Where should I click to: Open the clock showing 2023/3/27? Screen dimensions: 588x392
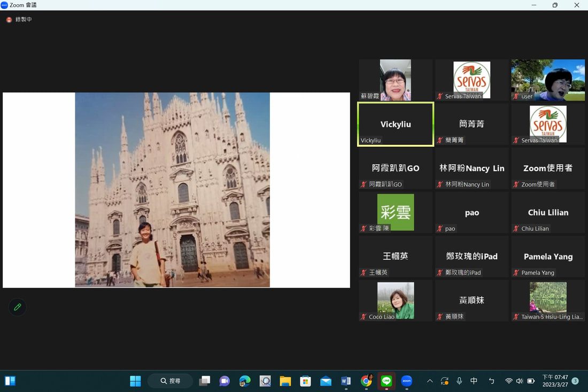pyautogui.click(x=555, y=381)
